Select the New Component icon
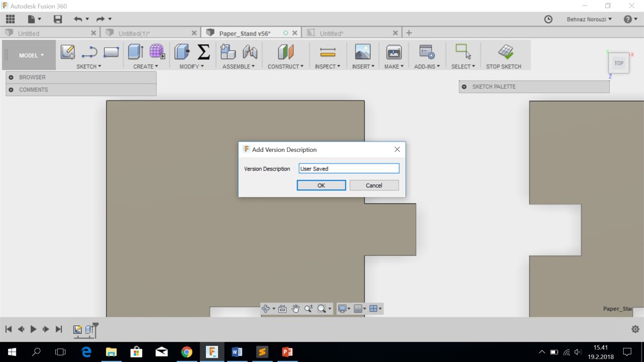 [x=228, y=52]
